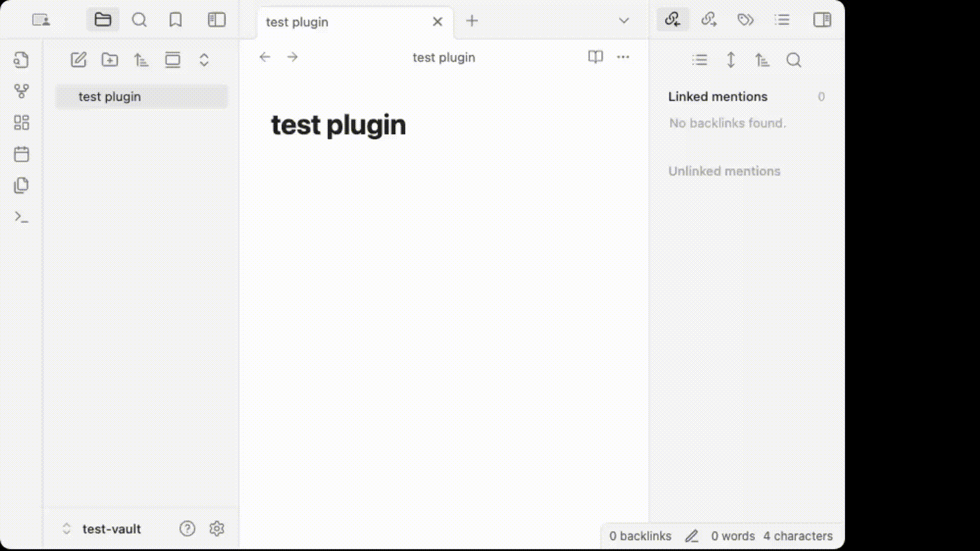Click the test plugin tab label
This screenshot has height=551, width=980.
coord(297,21)
